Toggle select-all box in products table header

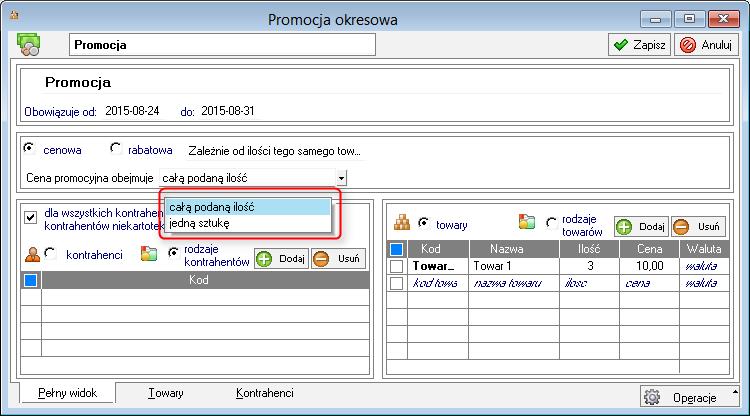click(x=397, y=249)
